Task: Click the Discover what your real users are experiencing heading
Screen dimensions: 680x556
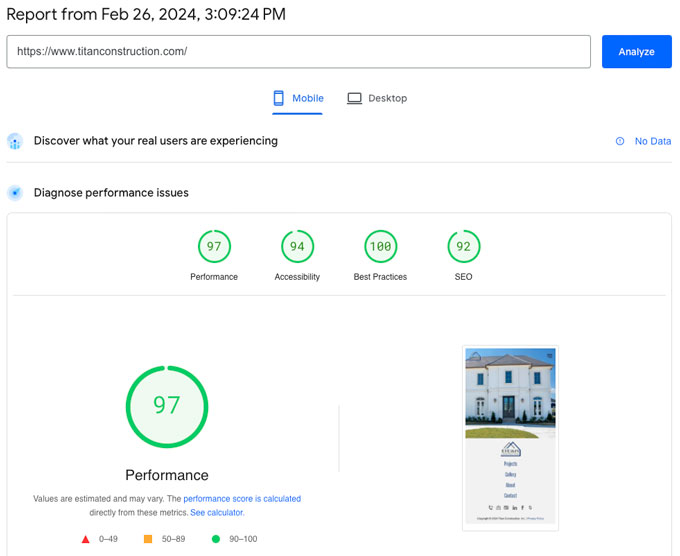Action: tap(156, 141)
